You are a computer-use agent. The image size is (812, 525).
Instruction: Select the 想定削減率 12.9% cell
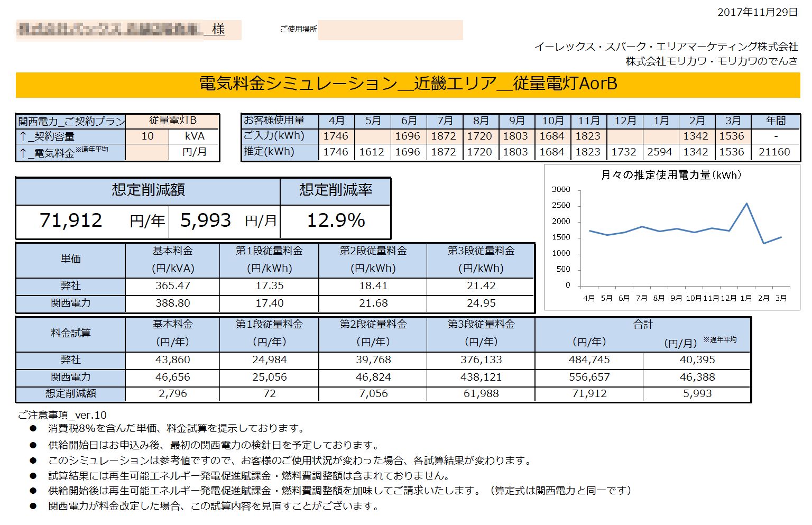336,221
